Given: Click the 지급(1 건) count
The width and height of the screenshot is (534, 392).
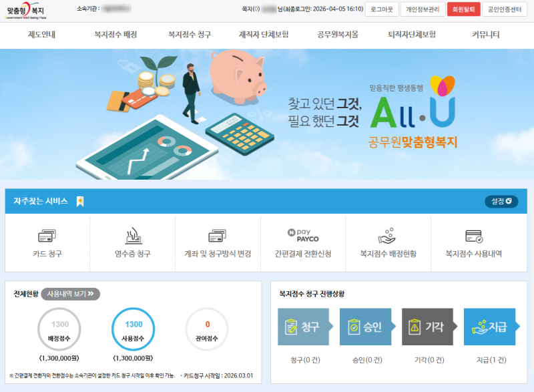Looking at the screenshot, I should [491, 360].
